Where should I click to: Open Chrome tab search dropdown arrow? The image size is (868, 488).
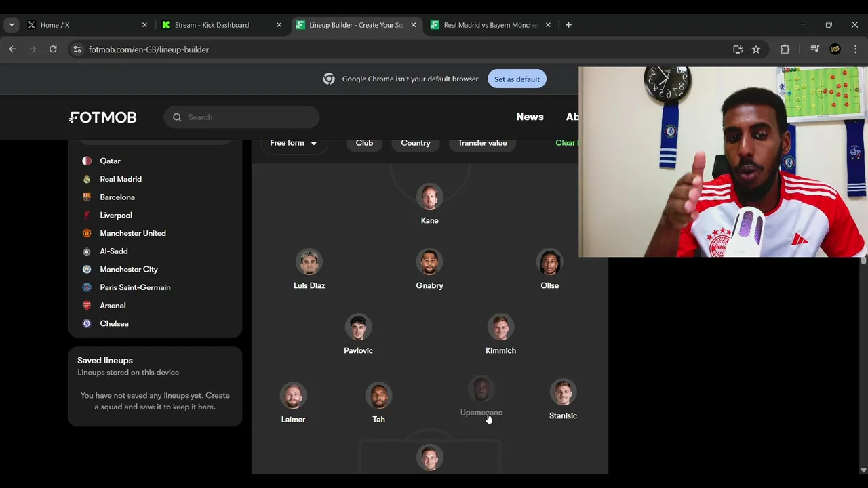click(x=12, y=25)
